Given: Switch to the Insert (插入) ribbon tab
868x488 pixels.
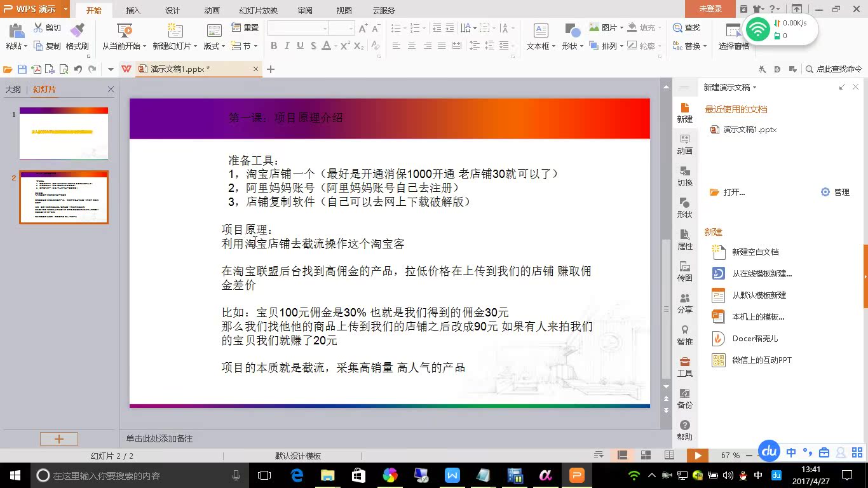Looking at the screenshot, I should 133,10.
